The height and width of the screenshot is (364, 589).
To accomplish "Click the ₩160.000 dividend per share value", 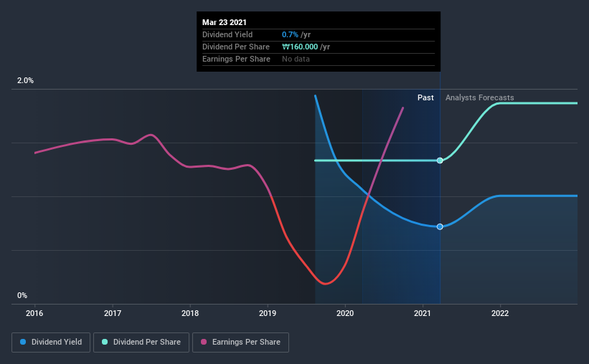I will (x=300, y=47).
